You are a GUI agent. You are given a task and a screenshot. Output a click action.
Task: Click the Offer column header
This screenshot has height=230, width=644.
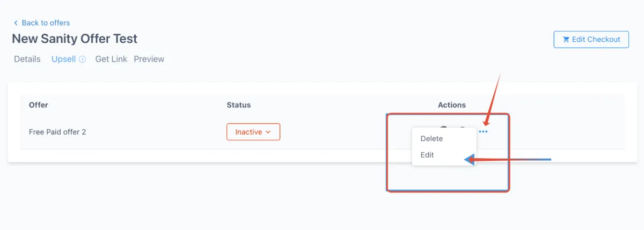(x=39, y=105)
